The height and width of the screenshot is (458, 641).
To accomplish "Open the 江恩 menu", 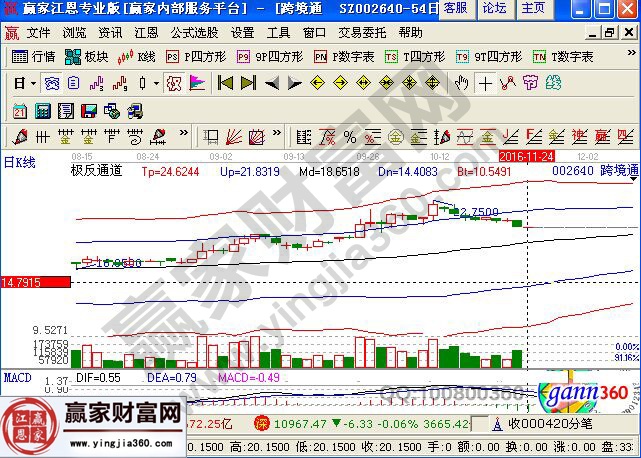I will (145, 32).
